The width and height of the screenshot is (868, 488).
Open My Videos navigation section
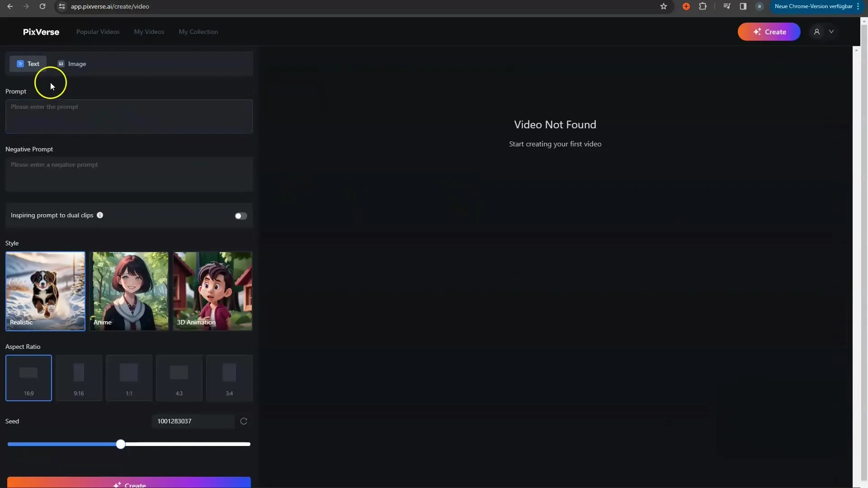pyautogui.click(x=149, y=31)
